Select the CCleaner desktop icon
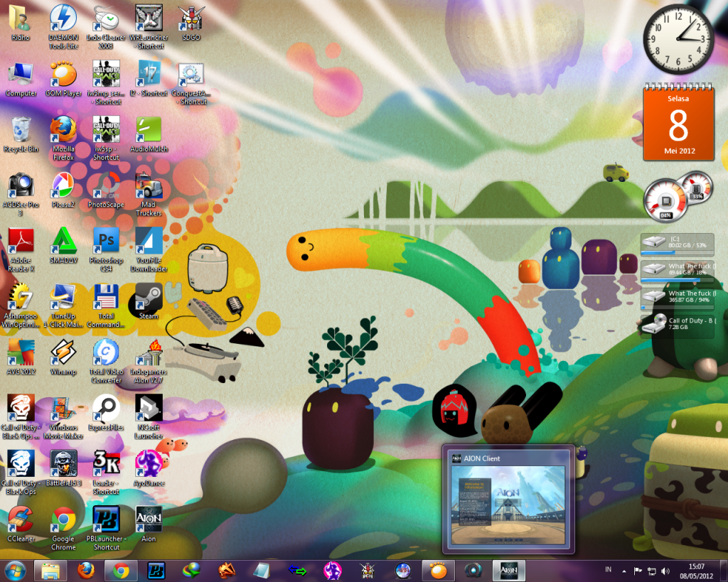Viewport: 728px width, 582px height. point(21,524)
